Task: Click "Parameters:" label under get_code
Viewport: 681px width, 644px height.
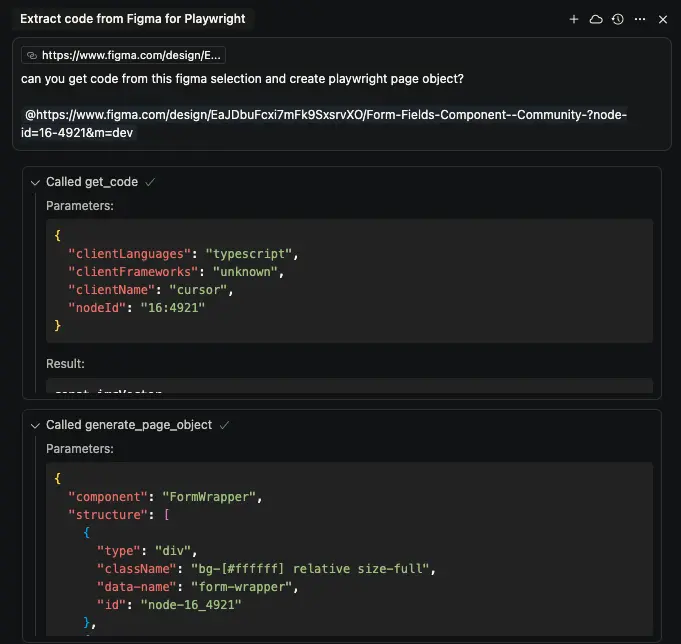Action: click(x=80, y=206)
